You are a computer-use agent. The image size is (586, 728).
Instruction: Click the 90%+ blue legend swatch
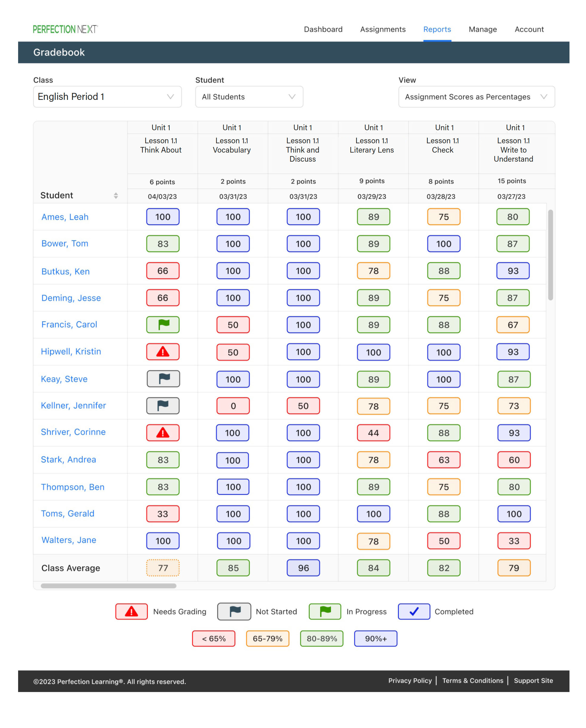[x=376, y=639]
